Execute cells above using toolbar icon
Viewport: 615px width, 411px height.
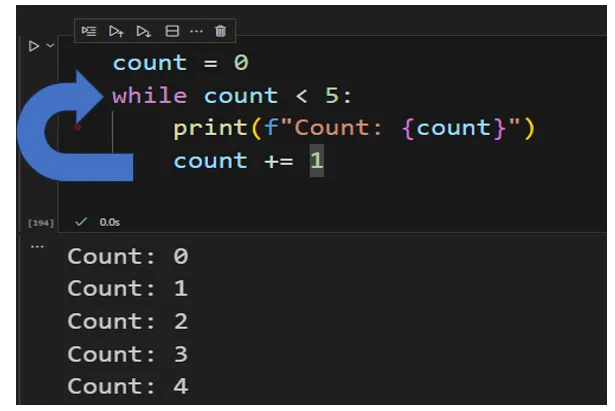[116, 31]
